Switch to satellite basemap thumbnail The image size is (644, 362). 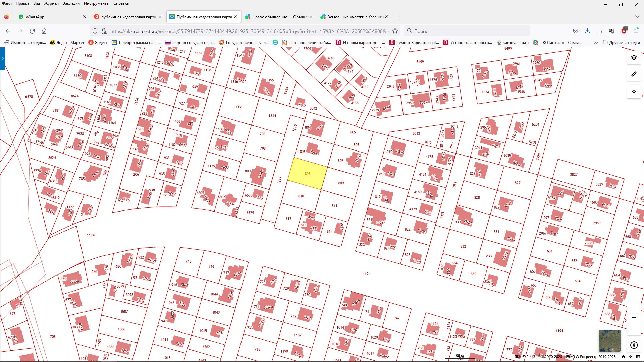pyautogui.click(x=609, y=341)
